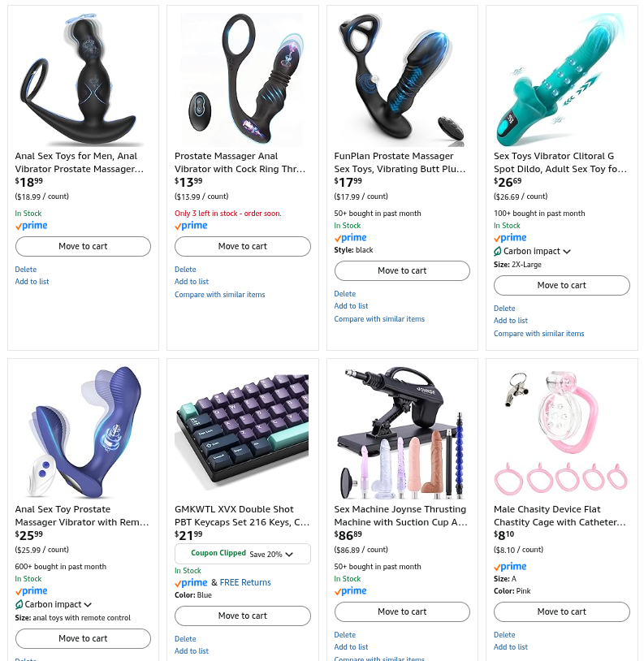Expand Carbon impact chevron on the $25.99 item
Viewport: 644px width, 661px height.
pyautogui.click(x=88, y=605)
